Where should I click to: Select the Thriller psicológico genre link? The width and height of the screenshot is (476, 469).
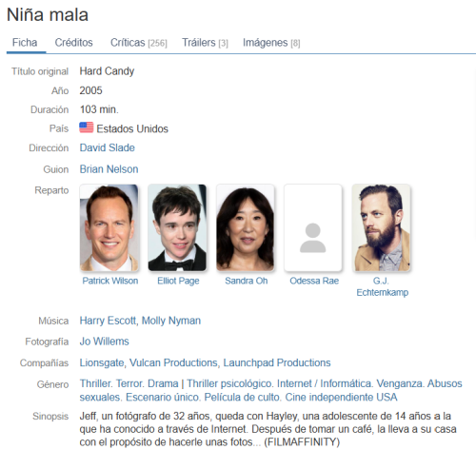pyautogui.click(x=229, y=383)
